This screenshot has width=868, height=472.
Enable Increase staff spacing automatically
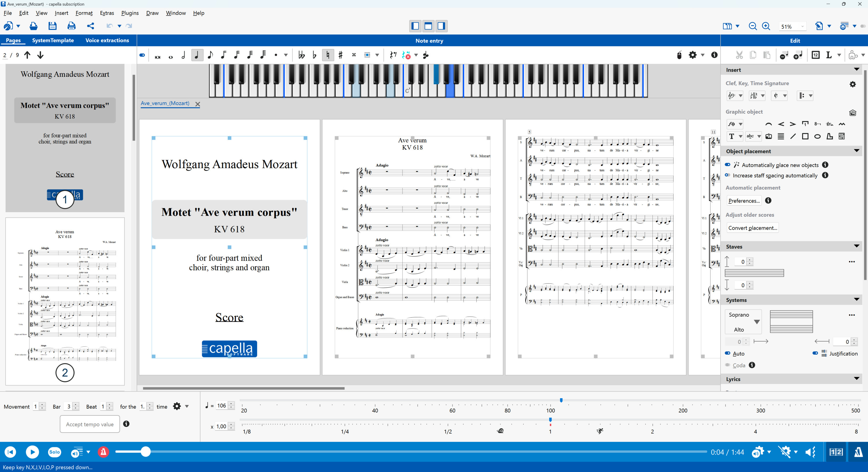pos(727,175)
